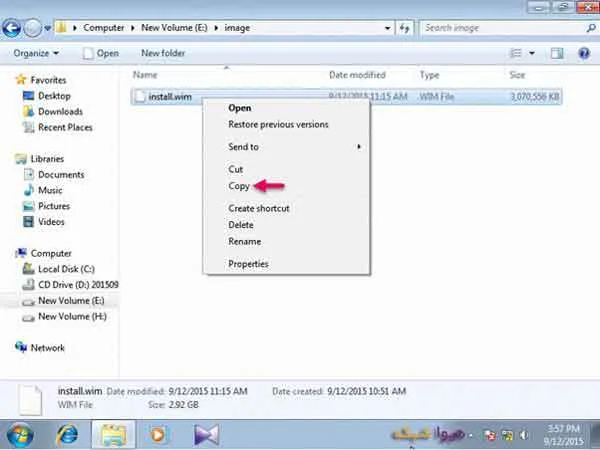Sort by Date modified column header
The width and height of the screenshot is (600, 450).
pos(357,75)
